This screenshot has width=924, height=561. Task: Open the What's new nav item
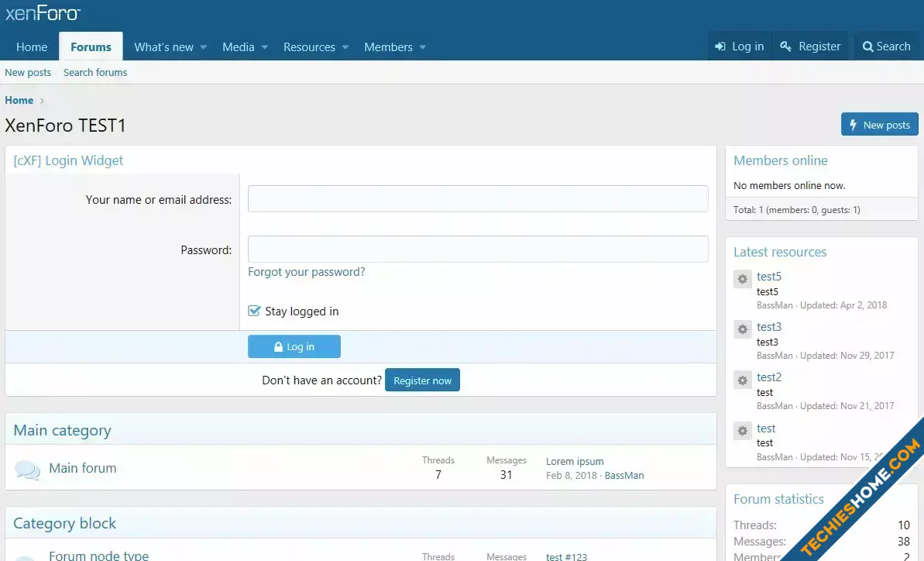(x=164, y=47)
